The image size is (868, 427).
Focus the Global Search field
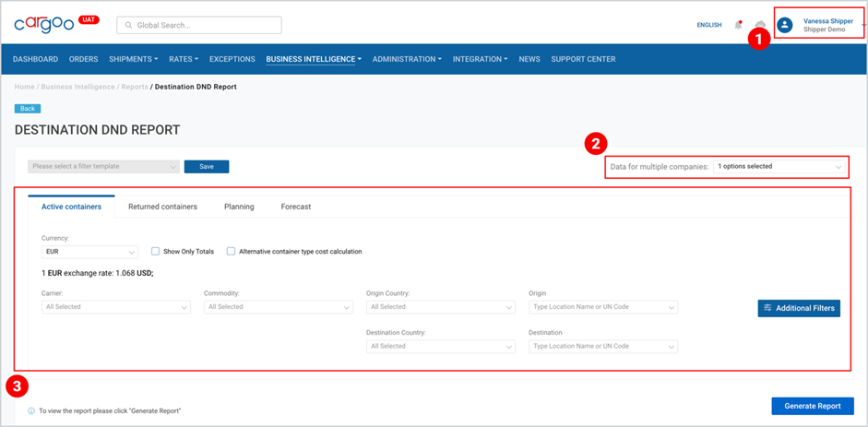pyautogui.click(x=198, y=26)
